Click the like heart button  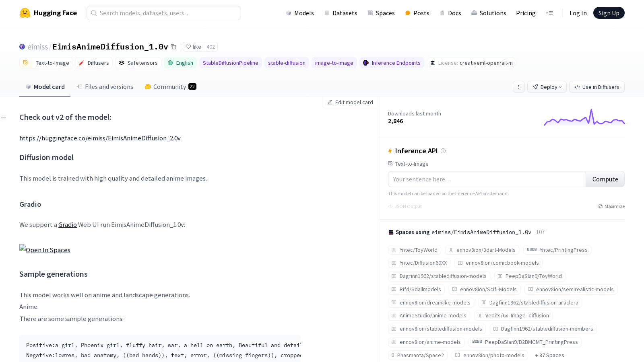pos(193,47)
